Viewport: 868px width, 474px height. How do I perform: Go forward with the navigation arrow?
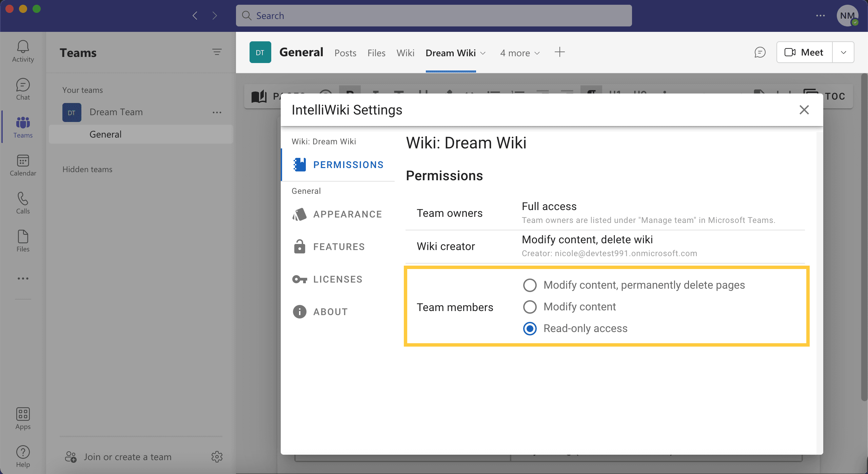click(x=215, y=16)
